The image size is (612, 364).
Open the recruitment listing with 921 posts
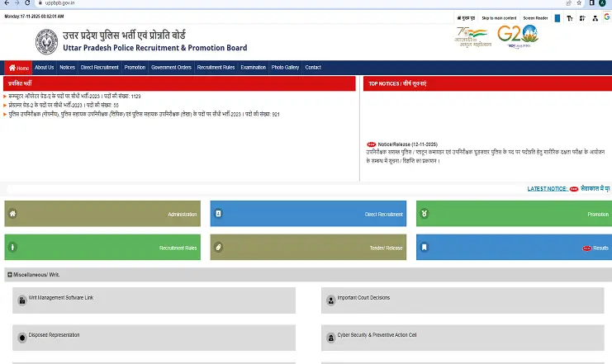click(144, 114)
